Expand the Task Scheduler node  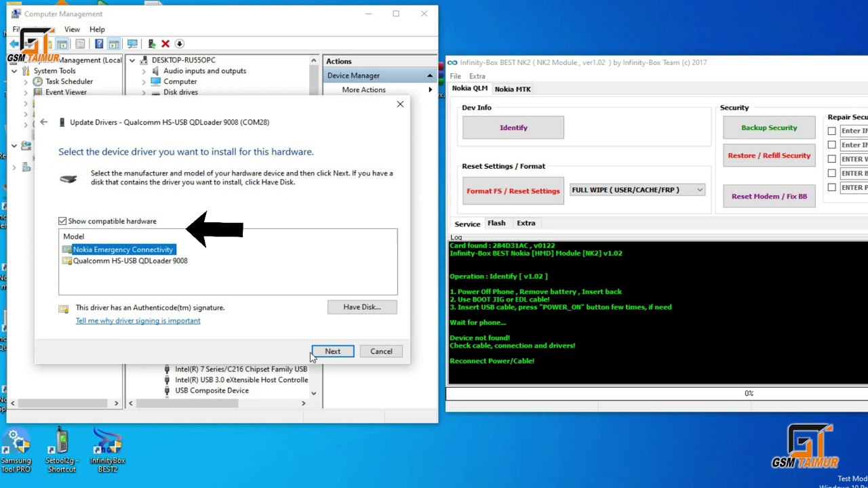(26, 81)
